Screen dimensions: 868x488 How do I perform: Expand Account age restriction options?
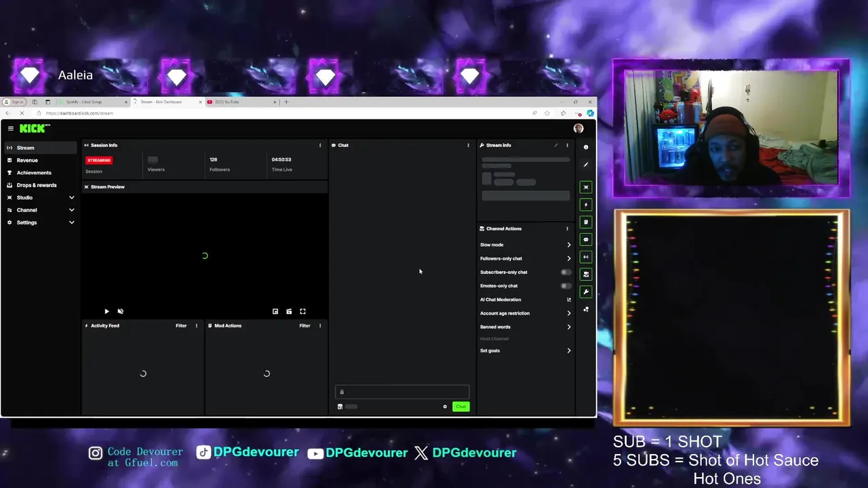point(568,313)
